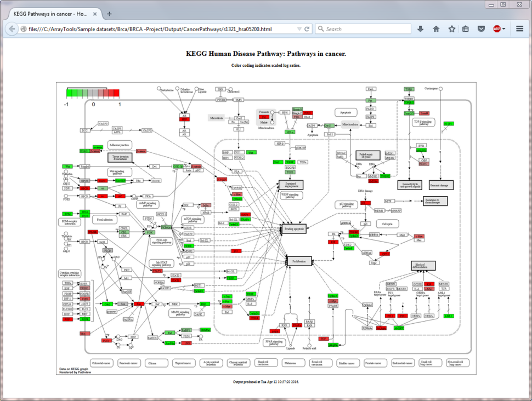The width and height of the screenshot is (532, 401).
Task: Click the Cytokine-cytokine receptor interaction label
Action: (70, 274)
